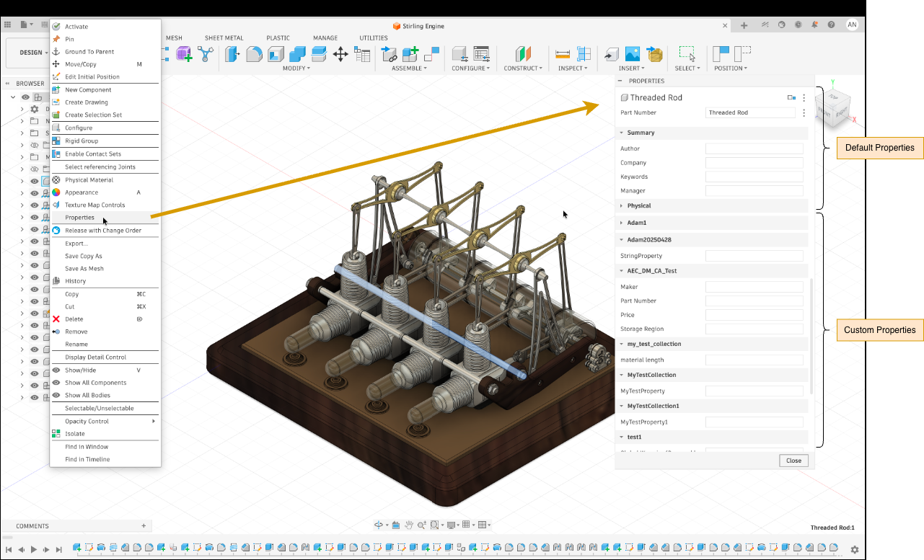Click the Insert image icon in Insert group
This screenshot has width=924, height=560.
click(x=632, y=54)
